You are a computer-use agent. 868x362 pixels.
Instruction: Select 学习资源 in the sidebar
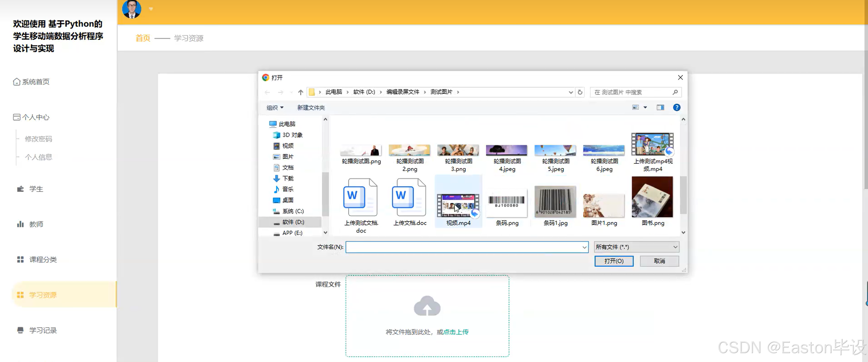coord(64,295)
